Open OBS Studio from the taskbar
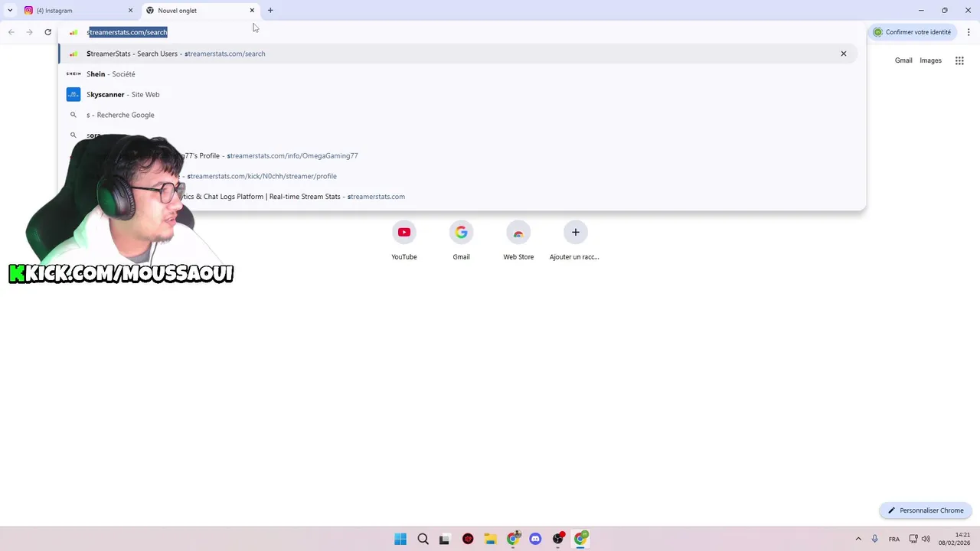 pos(558,539)
